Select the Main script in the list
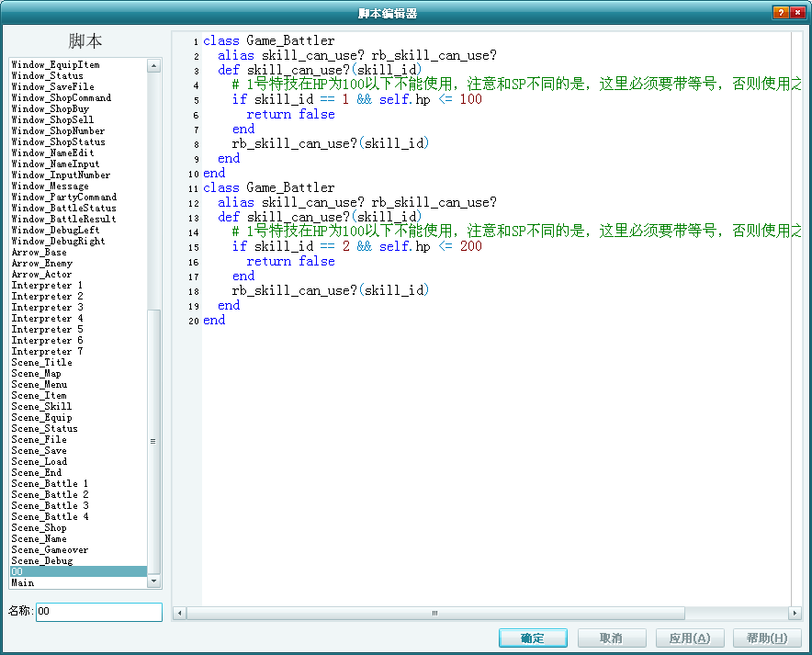 78,582
